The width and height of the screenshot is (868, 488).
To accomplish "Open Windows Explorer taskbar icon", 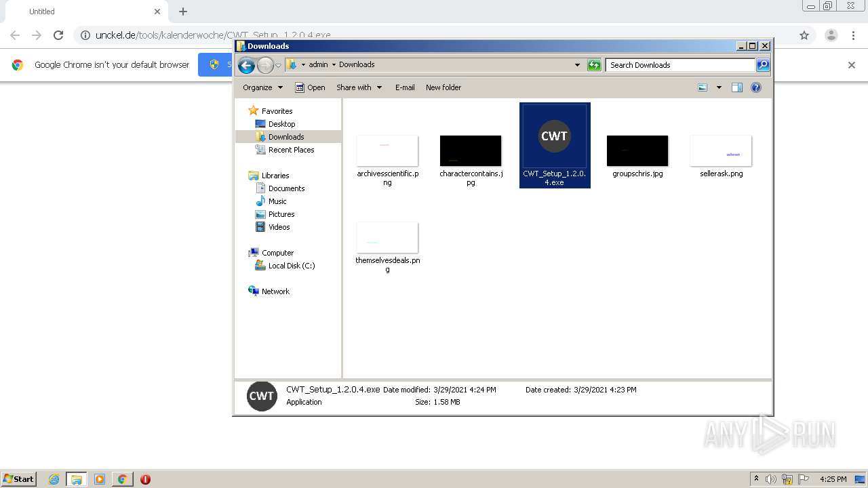I will click(77, 479).
